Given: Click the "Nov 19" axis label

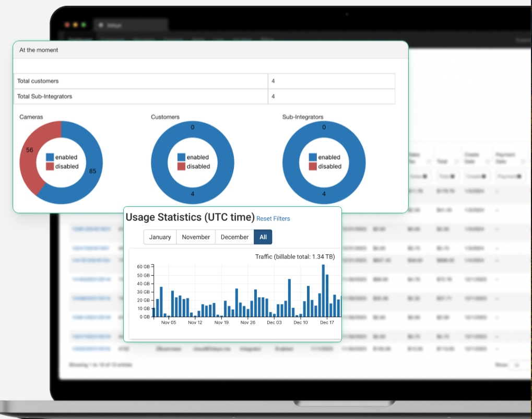Looking at the screenshot, I should [x=221, y=322].
